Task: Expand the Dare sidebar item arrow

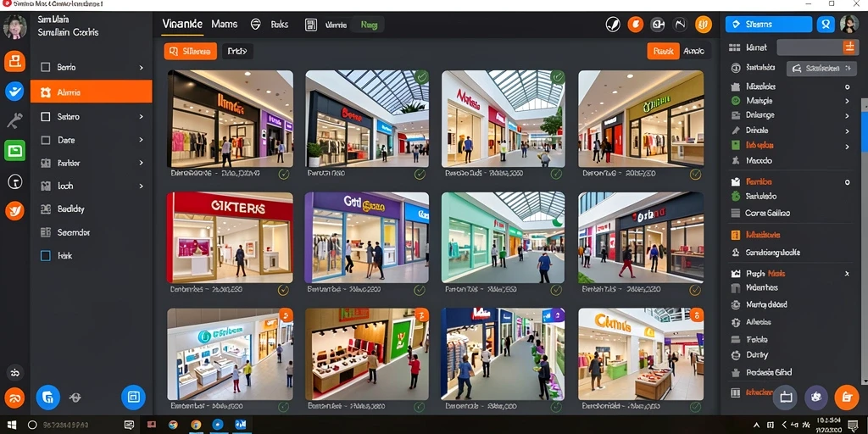Action: click(142, 140)
